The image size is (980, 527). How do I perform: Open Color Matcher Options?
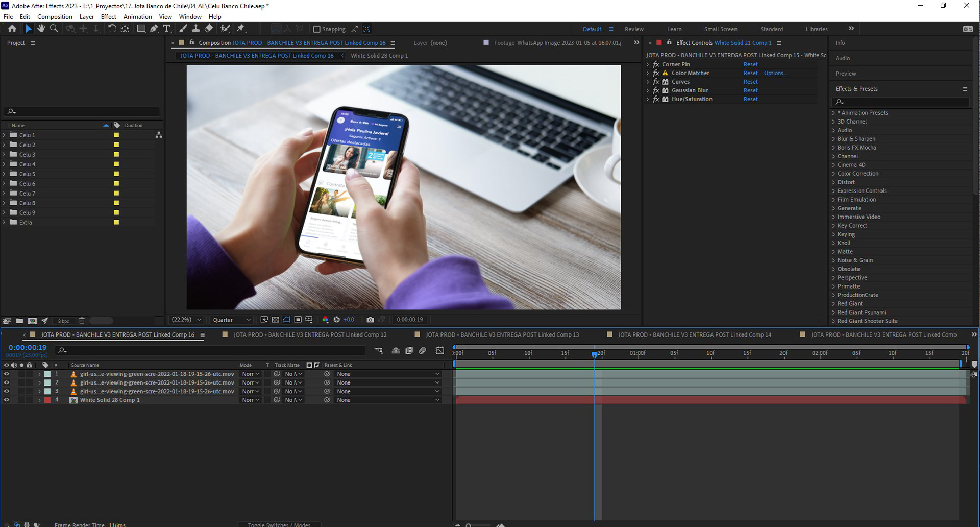click(x=775, y=73)
